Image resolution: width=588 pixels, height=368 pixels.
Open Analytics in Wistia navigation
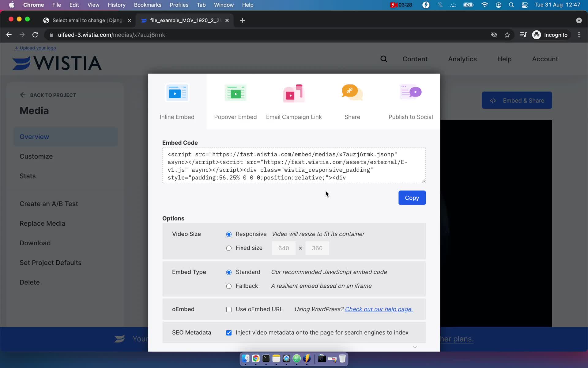click(462, 59)
